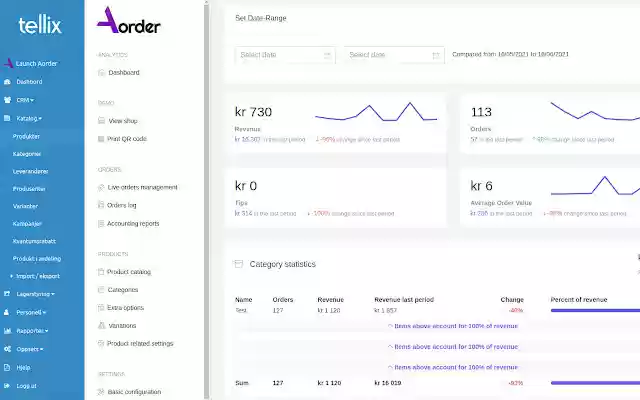Click the View shop icon
This screenshot has height=400, width=640.
pos(101,121)
